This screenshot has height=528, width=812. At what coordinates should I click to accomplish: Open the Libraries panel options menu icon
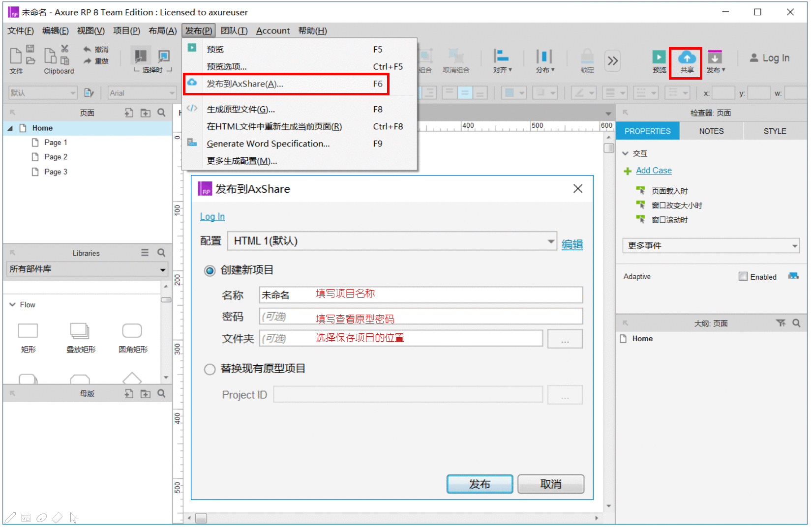point(145,253)
